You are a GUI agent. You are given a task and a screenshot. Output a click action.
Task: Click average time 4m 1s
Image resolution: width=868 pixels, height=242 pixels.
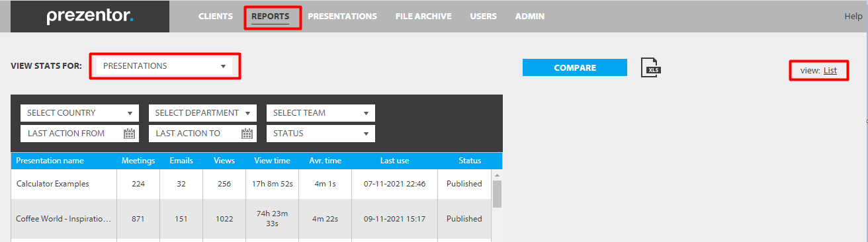325,184
